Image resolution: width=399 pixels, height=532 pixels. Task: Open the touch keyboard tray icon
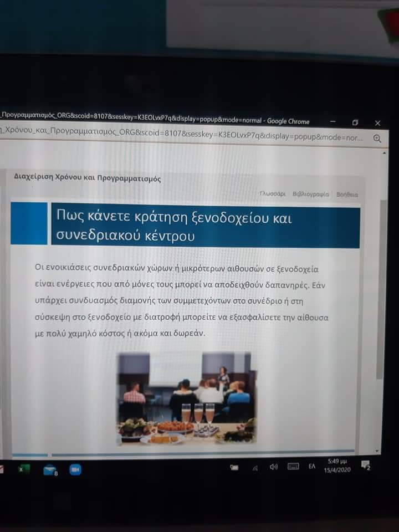click(293, 467)
